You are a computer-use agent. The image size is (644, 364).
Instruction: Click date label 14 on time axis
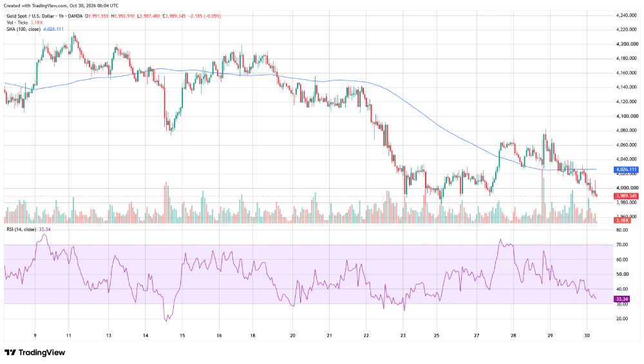(x=146, y=335)
